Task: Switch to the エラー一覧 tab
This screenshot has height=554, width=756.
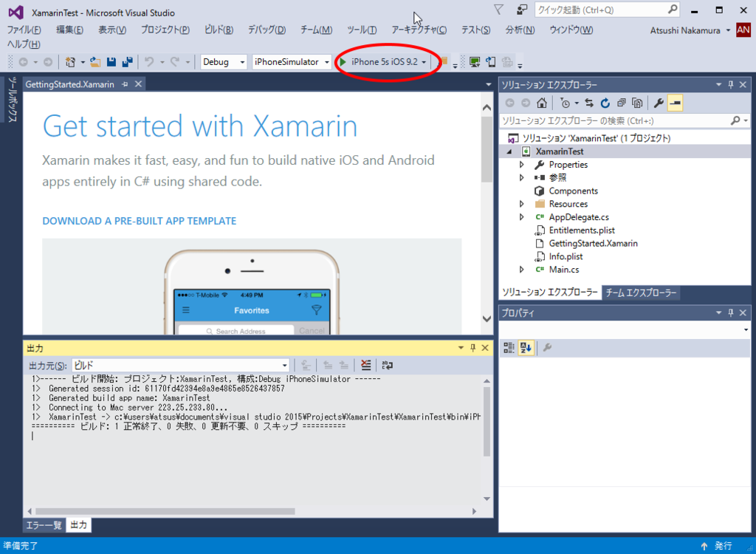Action: pyautogui.click(x=44, y=525)
